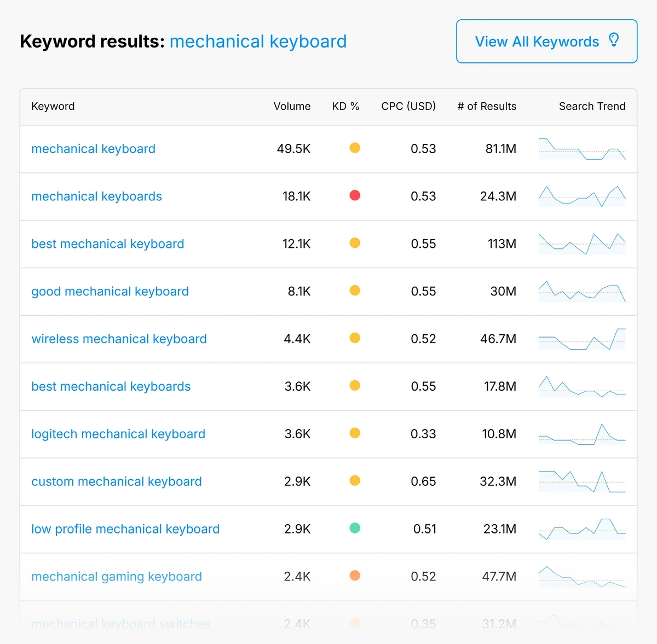
Task: Click the green KD dot for low profile mechanical keyboard
Action: [x=355, y=528]
